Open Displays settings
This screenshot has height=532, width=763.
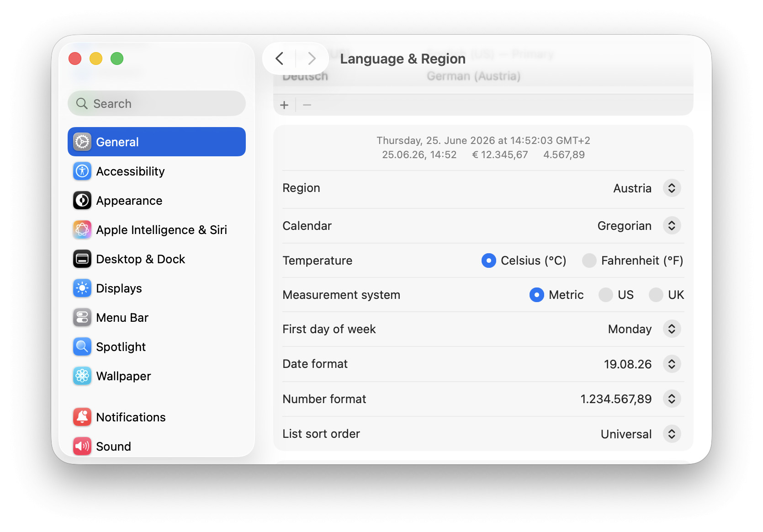point(157,288)
